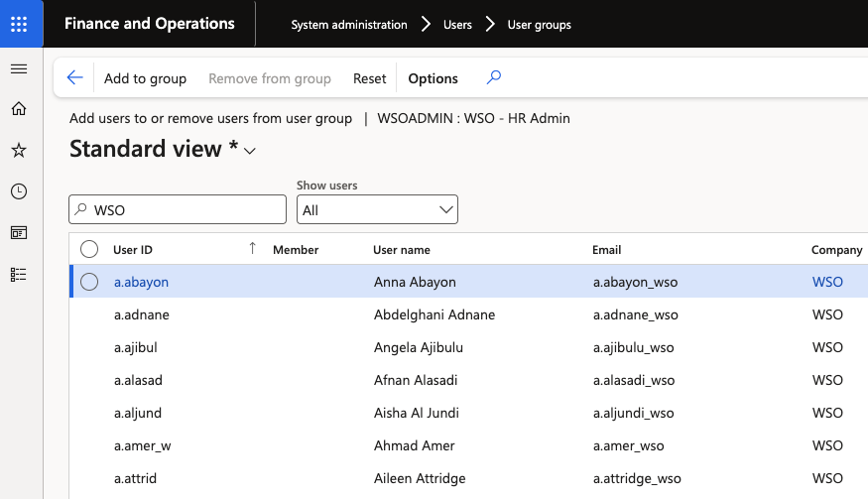
Task: Sort by User ID column header
Action: coord(133,250)
